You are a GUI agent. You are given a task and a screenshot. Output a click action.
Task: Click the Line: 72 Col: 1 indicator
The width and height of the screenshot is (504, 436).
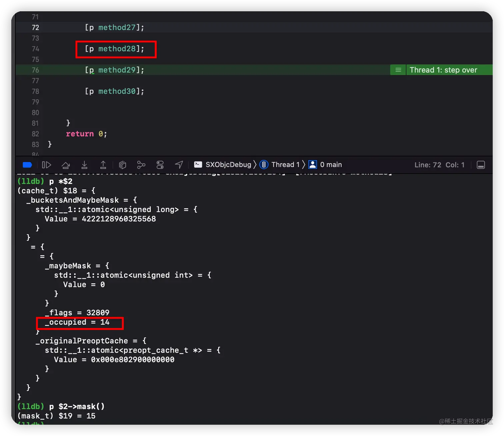click(x=439, y=165)
